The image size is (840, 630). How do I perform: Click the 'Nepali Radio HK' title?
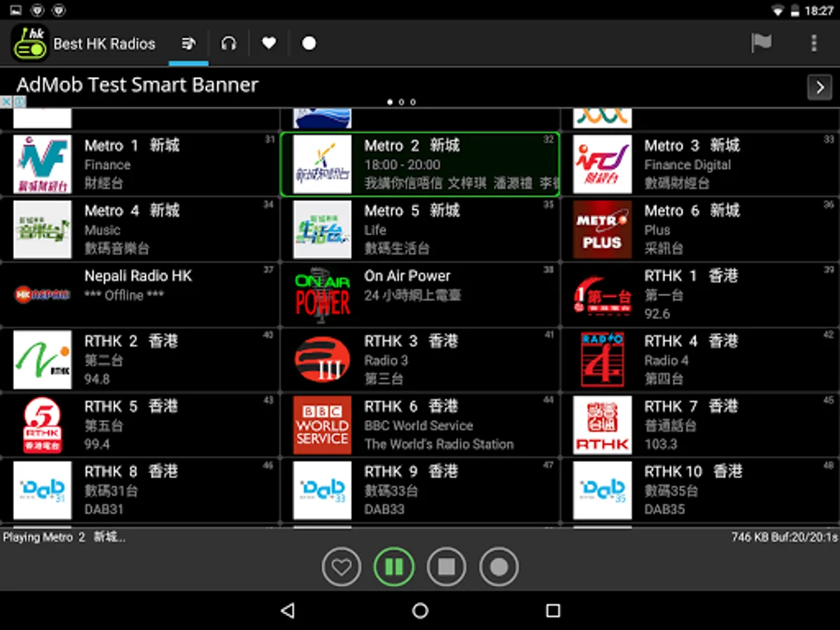[138, 276]
